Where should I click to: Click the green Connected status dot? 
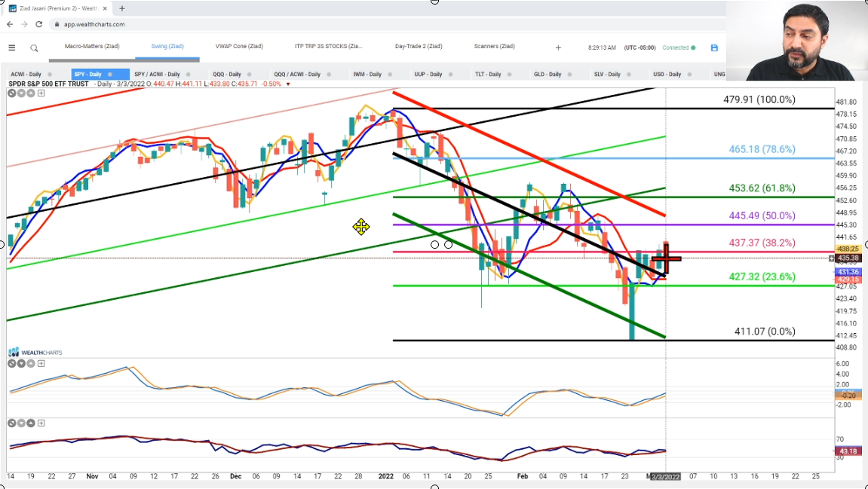tap(693, 47)
